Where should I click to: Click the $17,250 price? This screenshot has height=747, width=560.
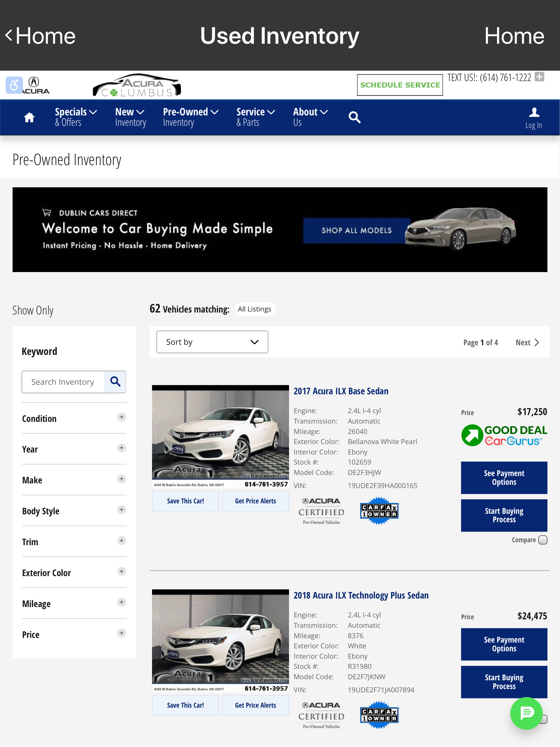point(532,412)
